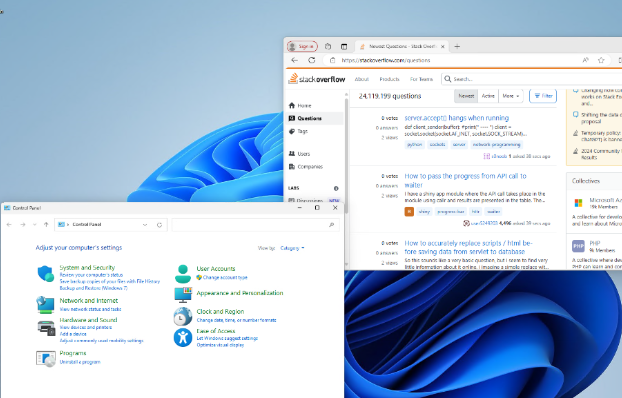Open the About menu on Stack Overflow
Viewport: 622px width, 398px height.
point(362,79)
